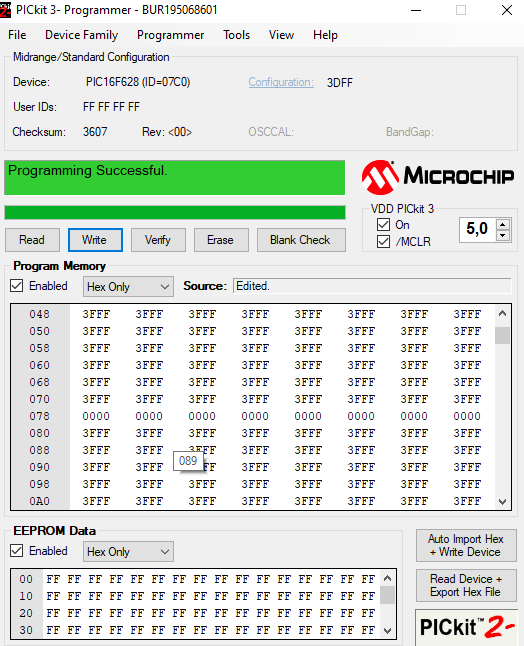The height and width of the screenshot is (646, 524).
Task: Click address label 0A0 in Program Memory
Action: [40, 501]
